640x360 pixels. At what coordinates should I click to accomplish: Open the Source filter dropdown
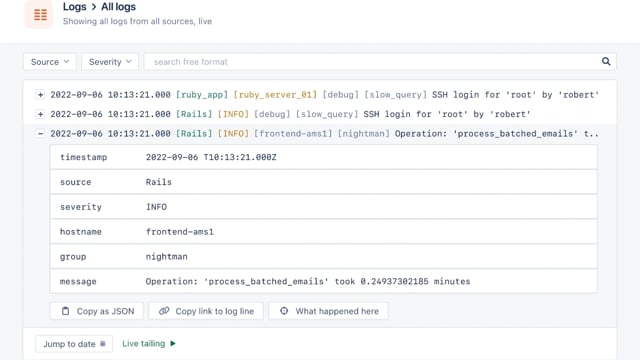pos(49,62)
